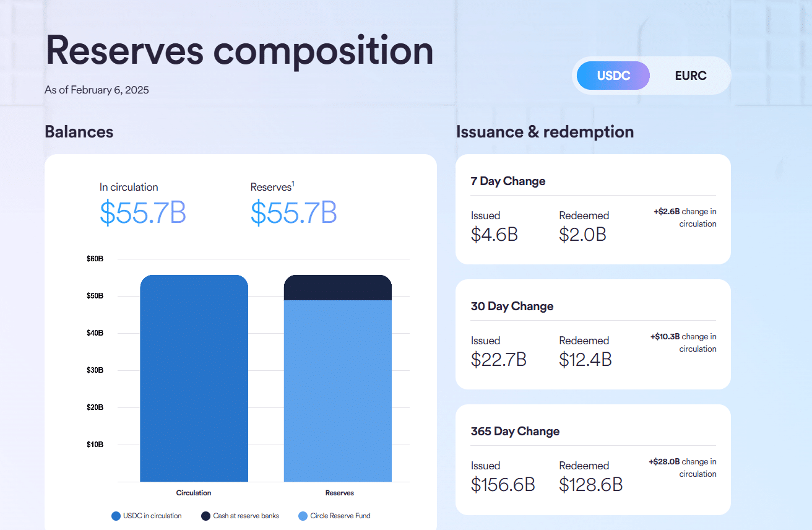Click the Cash at reserve banks legend label
Image resolution: width=812 pixels, height=530 pixels.
(x=246, y=516)
